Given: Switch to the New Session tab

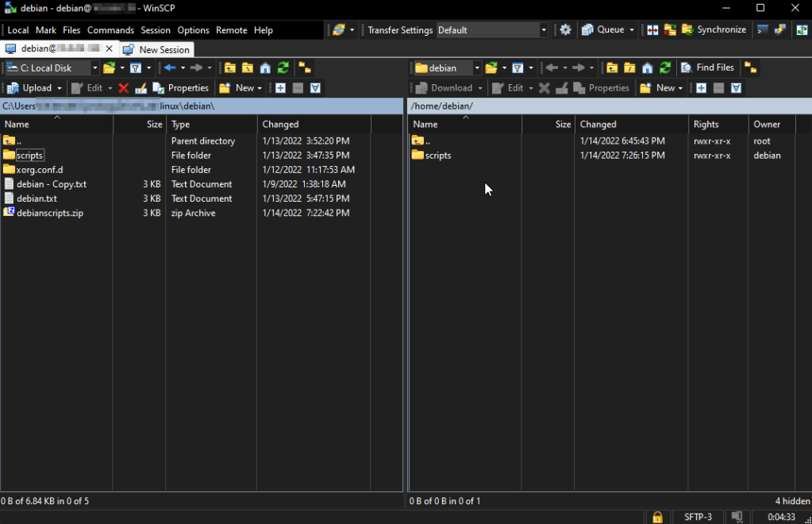Looking at the screenshot, I should point(156,49).
